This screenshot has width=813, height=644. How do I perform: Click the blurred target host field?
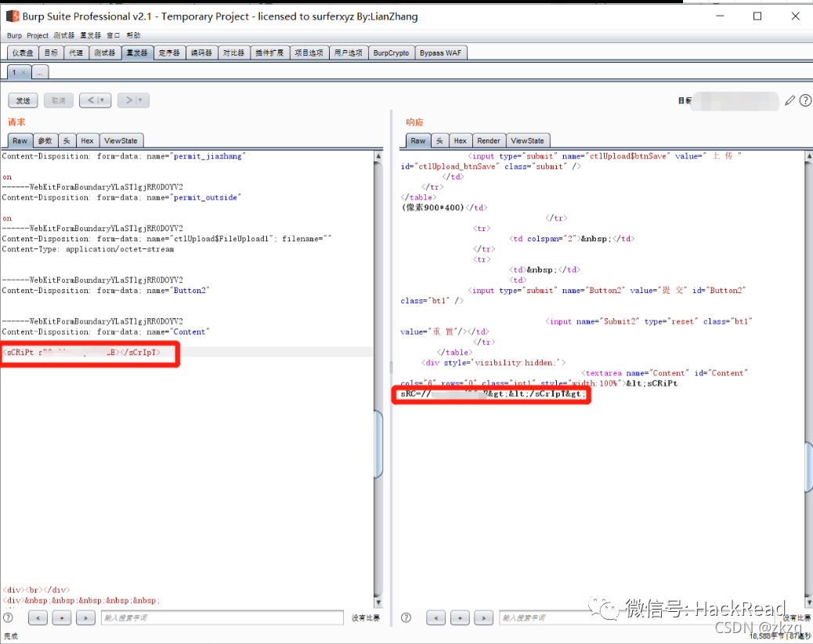click(735, 100)
